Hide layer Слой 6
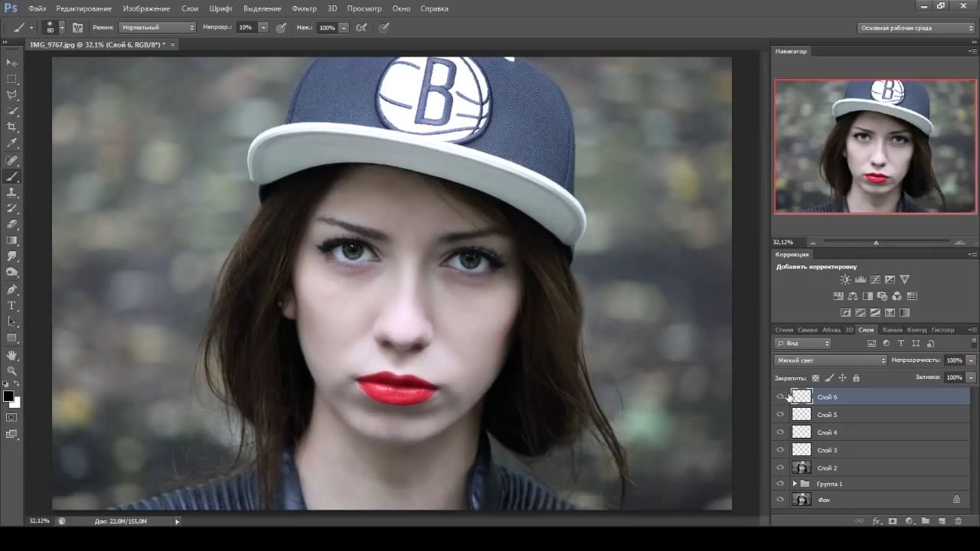This screenshot has width=980, height=551. pyautogui.click(x=780, y=396)
